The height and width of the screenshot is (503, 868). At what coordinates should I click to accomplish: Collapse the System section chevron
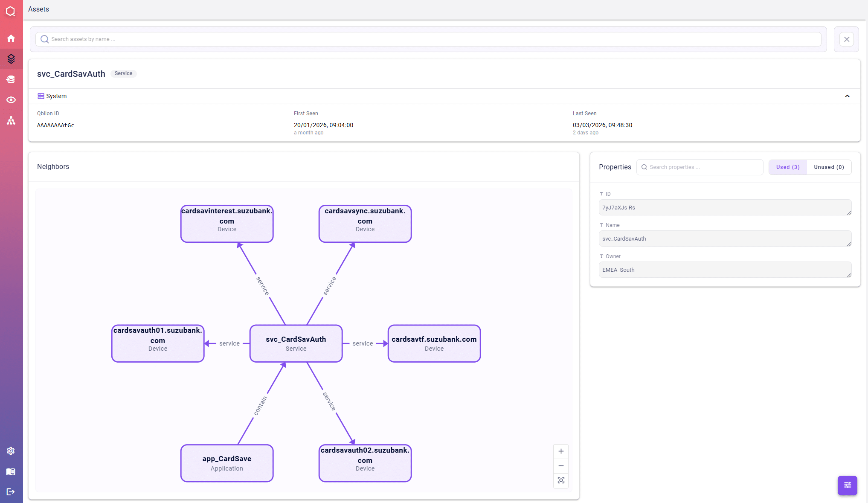(847, 96)
